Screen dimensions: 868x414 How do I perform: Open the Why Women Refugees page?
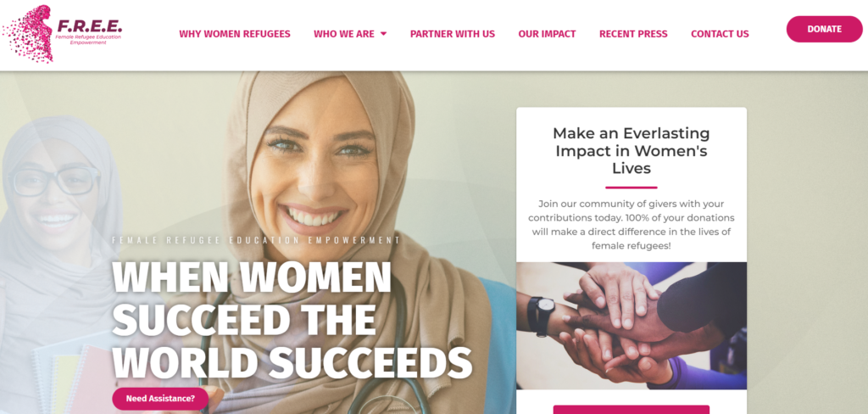235,34
